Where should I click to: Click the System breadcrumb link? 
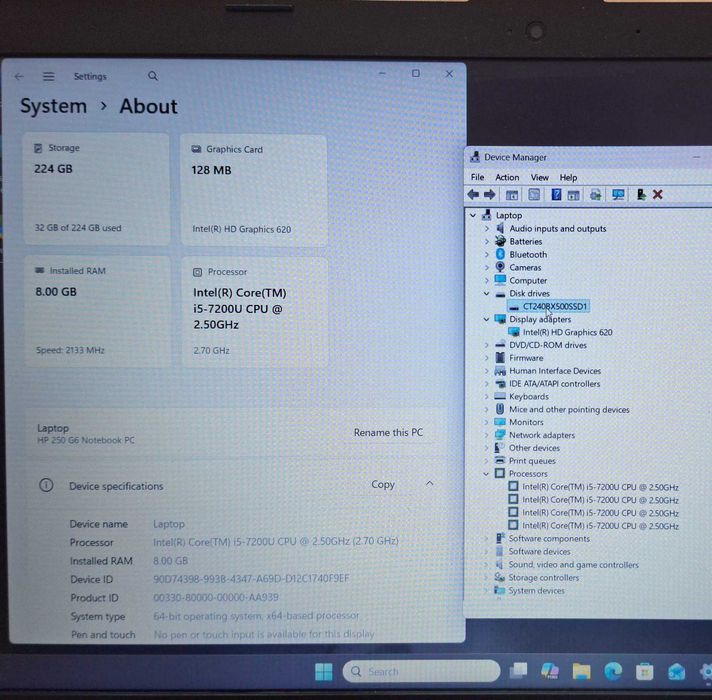click(x=54, y=106)
